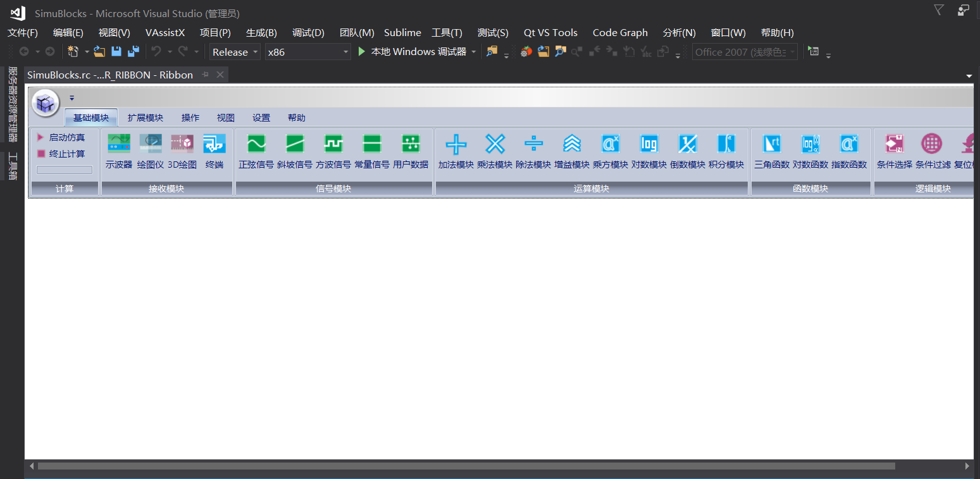Open the 生成(B) build menu
The height and width of the screenshot is (479, 980).
pyautogui.click(x=261, y=33)
